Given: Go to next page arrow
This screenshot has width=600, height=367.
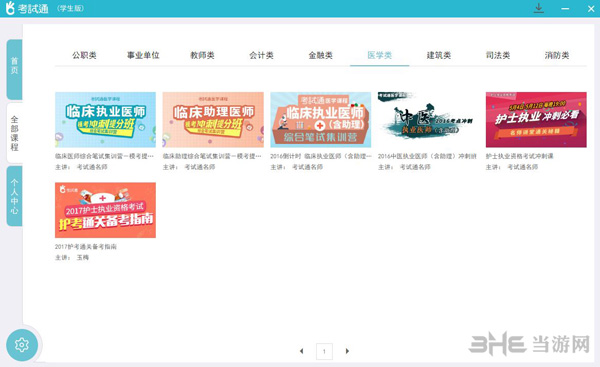Looking at the screenshot, I should 347,351.
